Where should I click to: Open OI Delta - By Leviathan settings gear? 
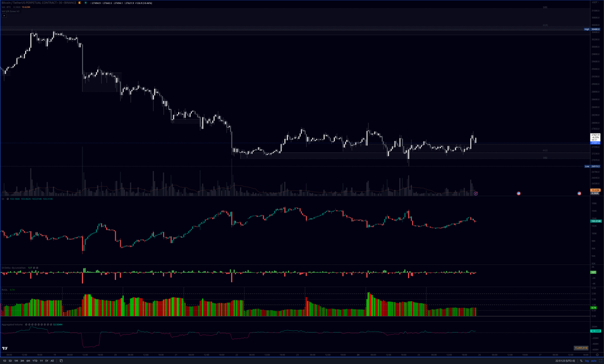(x=34, y=268)
